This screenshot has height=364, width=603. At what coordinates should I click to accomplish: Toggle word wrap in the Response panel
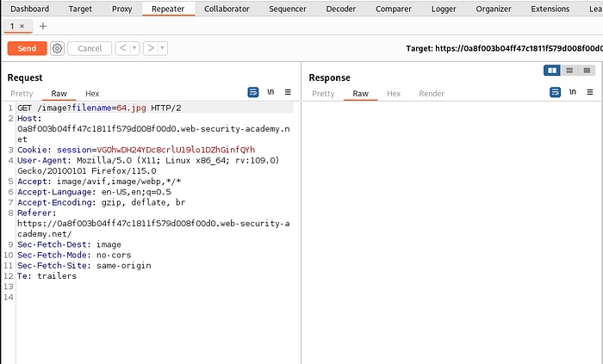point(556,92)
